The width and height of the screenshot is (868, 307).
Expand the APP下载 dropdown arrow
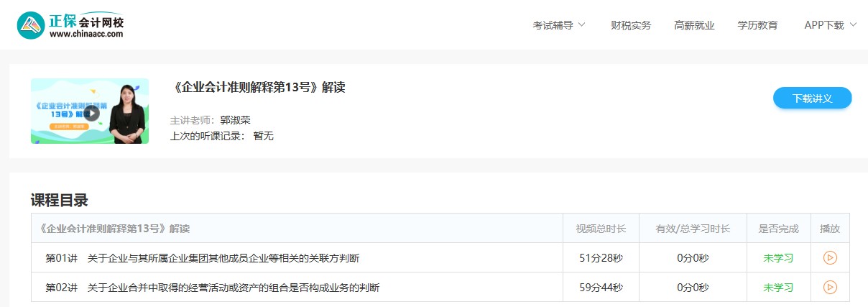853,24
